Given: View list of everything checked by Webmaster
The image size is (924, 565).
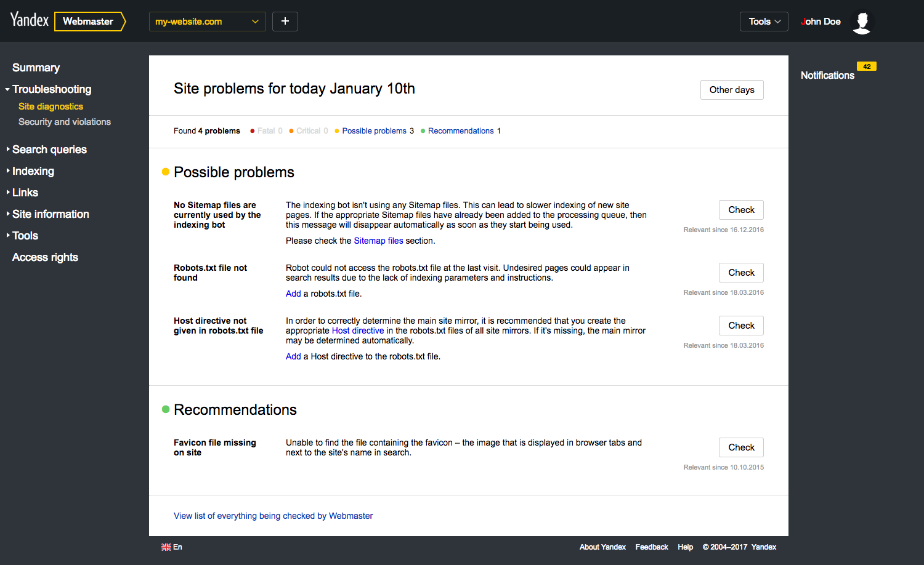Looking at the screenshot, I should click(x=273, y=516).
